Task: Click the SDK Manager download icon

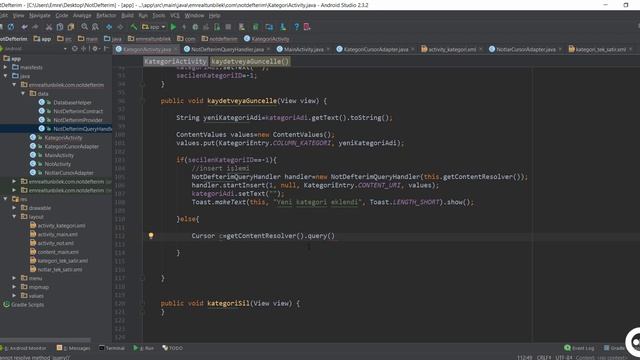Action: pyautogui.click(x=283, y=27)
